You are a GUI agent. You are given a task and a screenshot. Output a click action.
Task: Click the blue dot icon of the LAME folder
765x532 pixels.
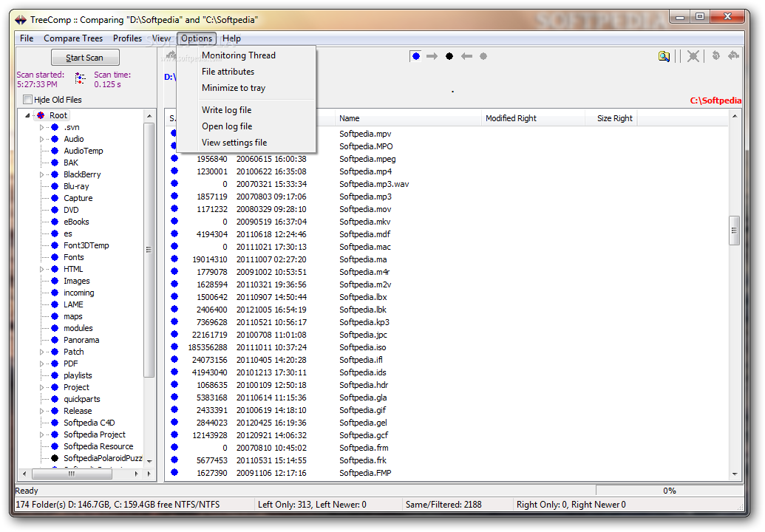(55, 304)
